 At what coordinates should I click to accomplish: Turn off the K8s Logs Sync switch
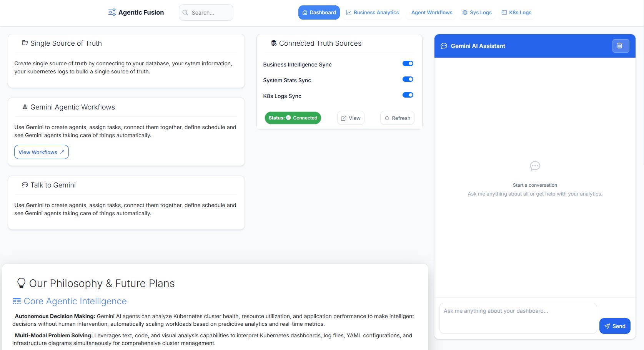408,95
